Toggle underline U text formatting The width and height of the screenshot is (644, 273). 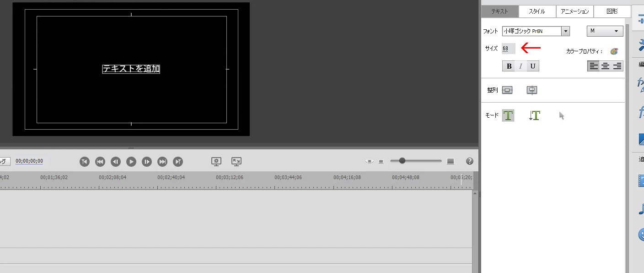click(533, 66)
